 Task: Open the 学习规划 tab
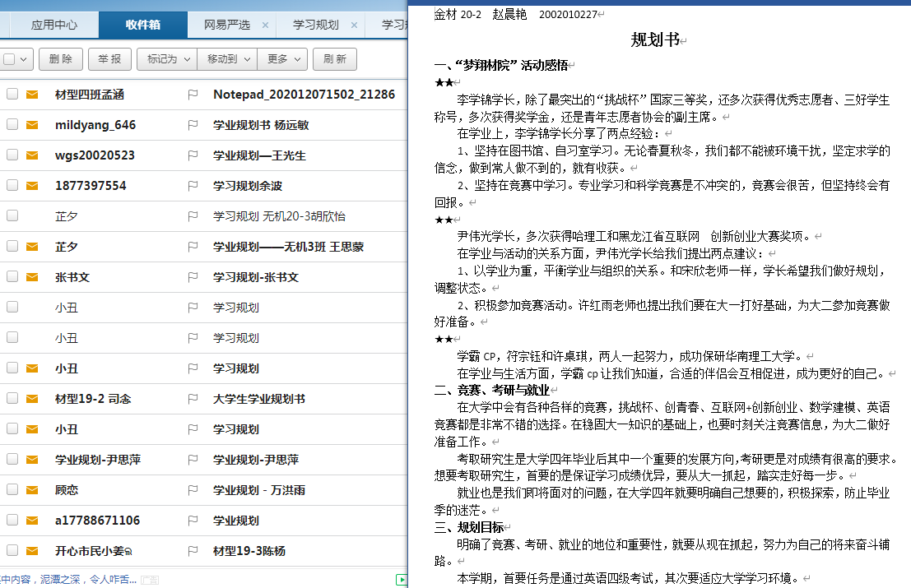point(315,25)
